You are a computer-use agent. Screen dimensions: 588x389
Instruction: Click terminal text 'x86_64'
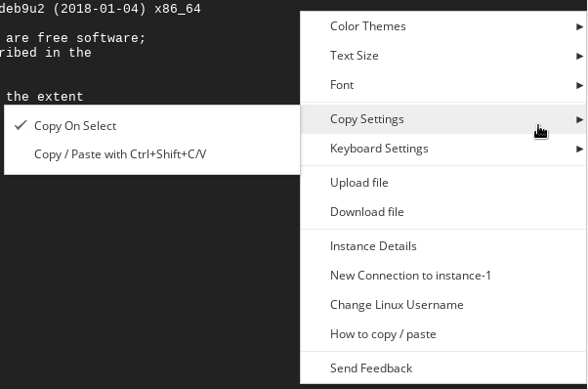point(178,9)
